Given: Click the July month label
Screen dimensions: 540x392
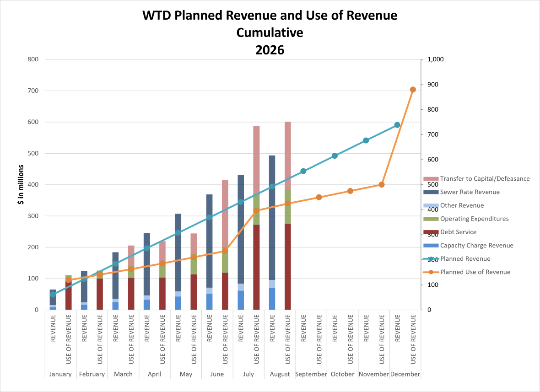Looking at the screenshot, I should pyautogui.click(x=248, y=374).
